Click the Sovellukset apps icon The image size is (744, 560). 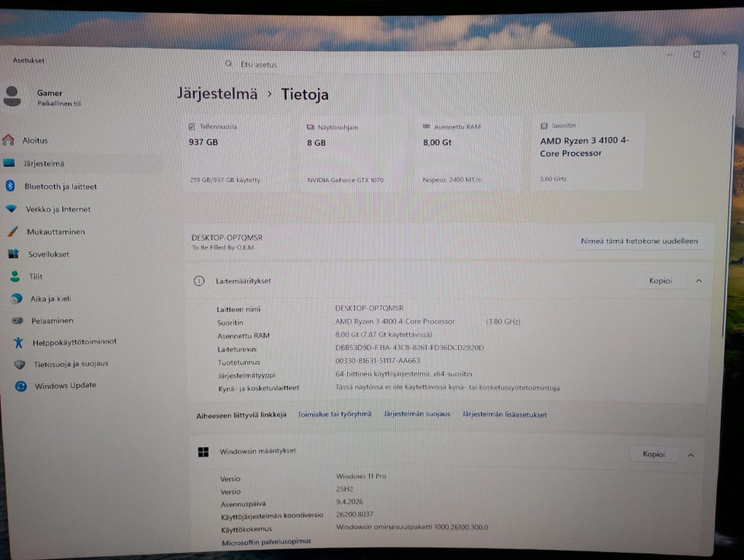pos(14,254)
